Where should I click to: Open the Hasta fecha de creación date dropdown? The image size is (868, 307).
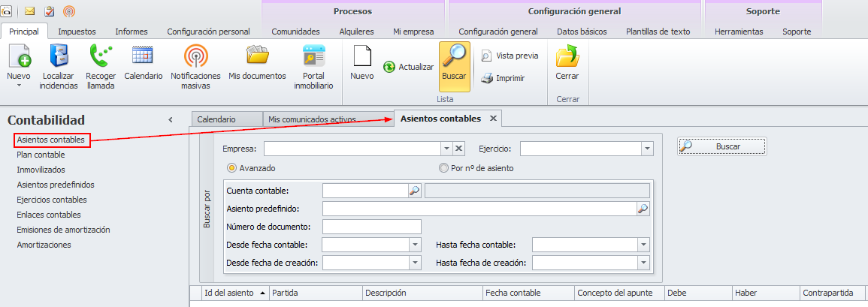(643, 262)
